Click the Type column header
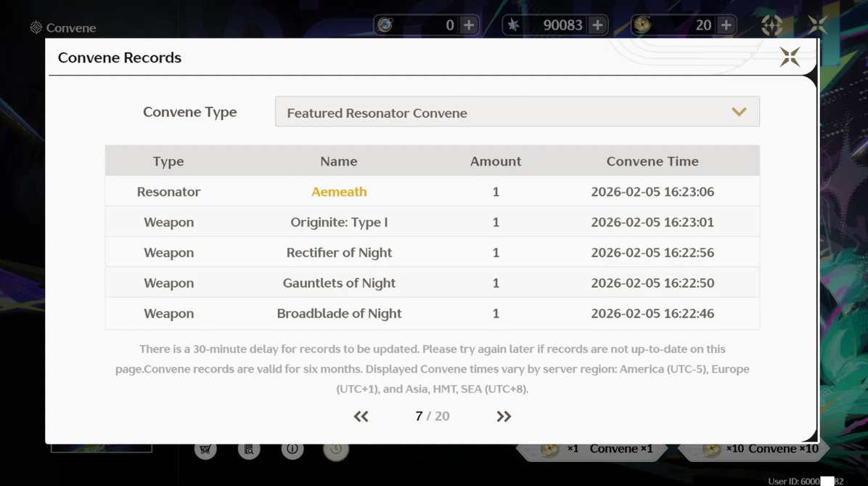Screen dimensions: 868x486 pyautogui.click(x=168, y=161)
